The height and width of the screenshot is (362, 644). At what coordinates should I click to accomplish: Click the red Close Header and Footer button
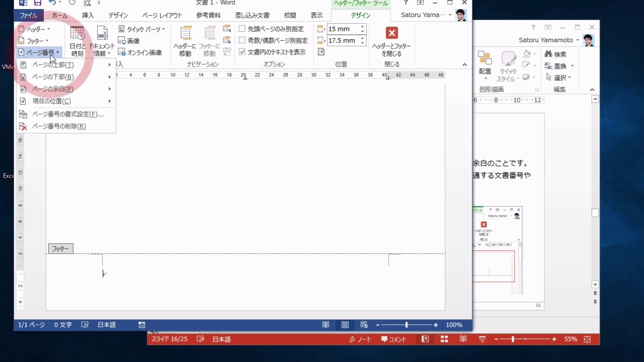(x=391, y=33)
